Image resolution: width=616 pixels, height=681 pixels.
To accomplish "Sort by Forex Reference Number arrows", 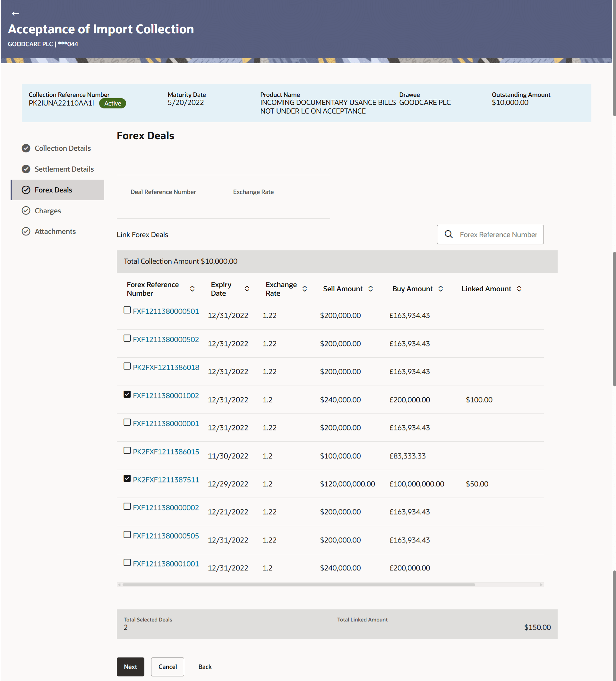I will pos(192,288).
